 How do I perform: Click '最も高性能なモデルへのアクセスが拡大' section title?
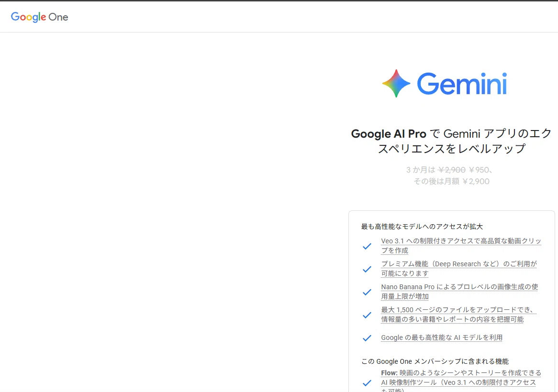coord(422,227)
